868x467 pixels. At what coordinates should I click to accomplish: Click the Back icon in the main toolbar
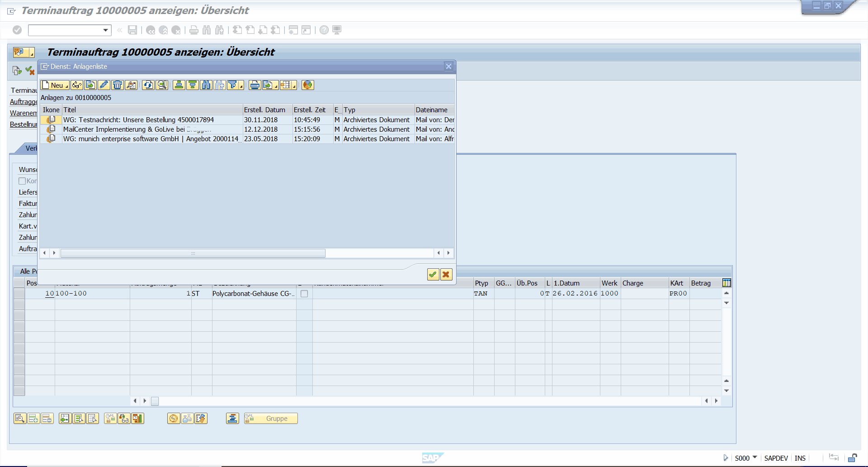tap(151, 30)
